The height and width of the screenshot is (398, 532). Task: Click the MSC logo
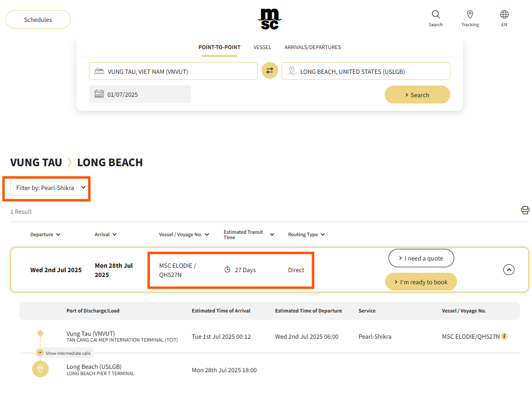tap(269, 19)
